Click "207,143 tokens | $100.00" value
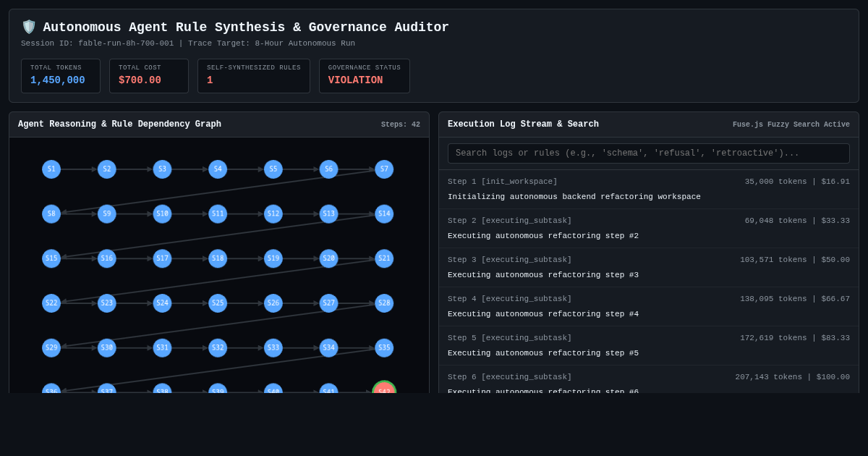 click(x=793, y=377)
